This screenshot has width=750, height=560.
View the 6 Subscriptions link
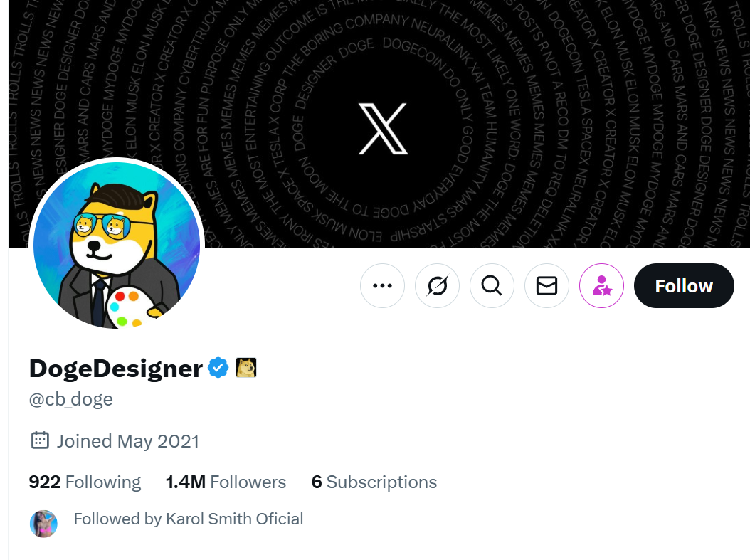click(x=374, y=482)
